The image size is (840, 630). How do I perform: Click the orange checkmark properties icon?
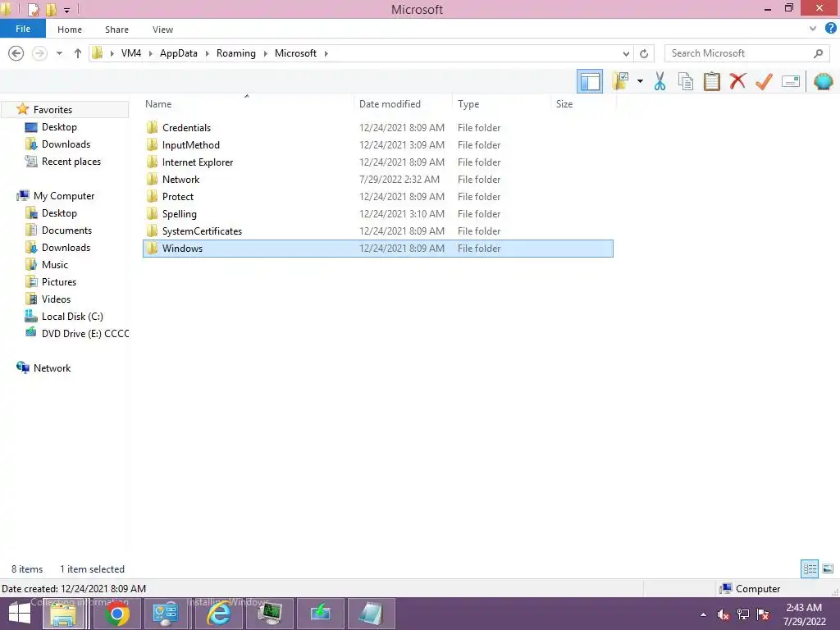pyautogui.click(x=764, y=81)
